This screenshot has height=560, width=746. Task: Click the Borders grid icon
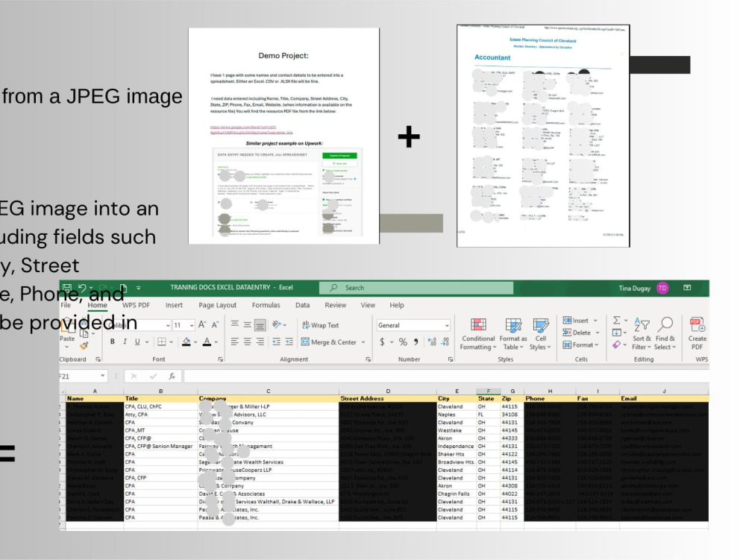(162, 342)
